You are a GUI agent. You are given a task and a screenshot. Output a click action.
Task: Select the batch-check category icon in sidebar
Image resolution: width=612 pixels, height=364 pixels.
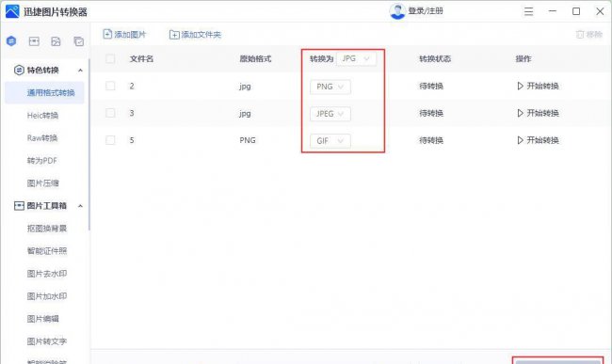pyautogui.click(x=79, y=41)
